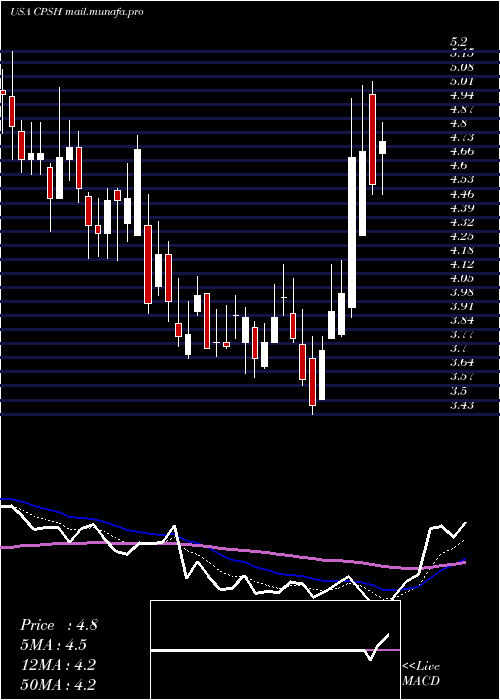Click the 3.98 price axis label
The image size is (500, 700).
click(462, 292)
